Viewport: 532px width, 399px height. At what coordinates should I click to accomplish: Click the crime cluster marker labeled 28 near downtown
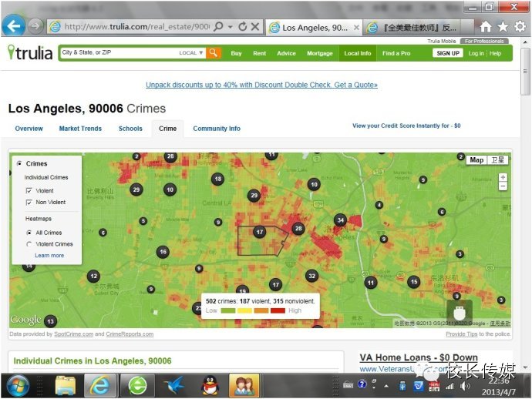click(x=298, y=228)
